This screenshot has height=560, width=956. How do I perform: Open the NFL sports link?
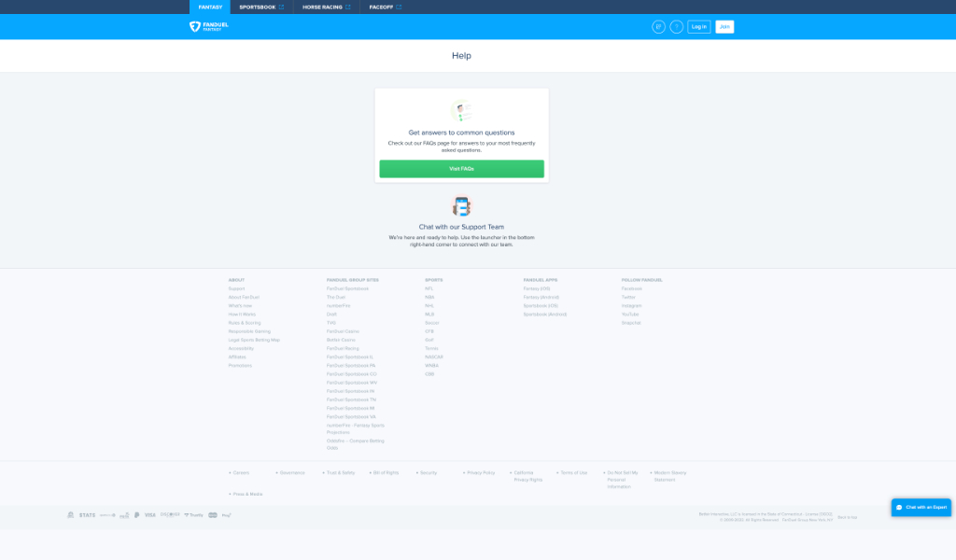coord(429,288)
